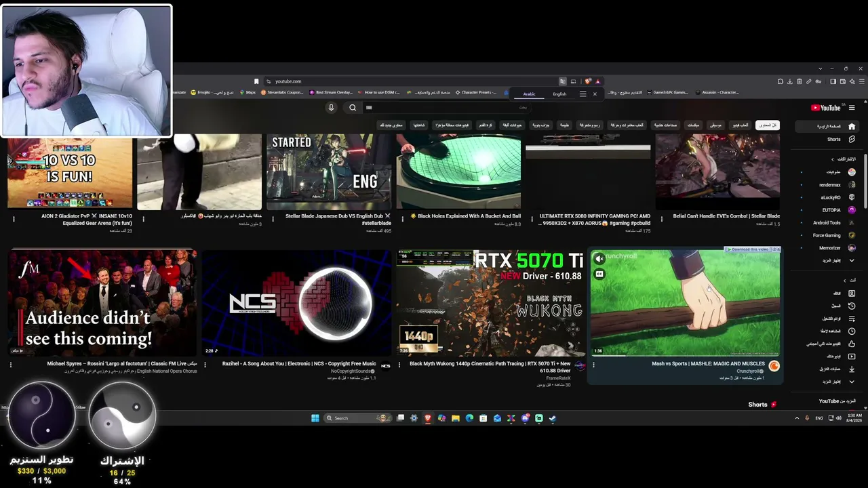Open options menu for Stellar Blade Japanese Dub video

273,218
